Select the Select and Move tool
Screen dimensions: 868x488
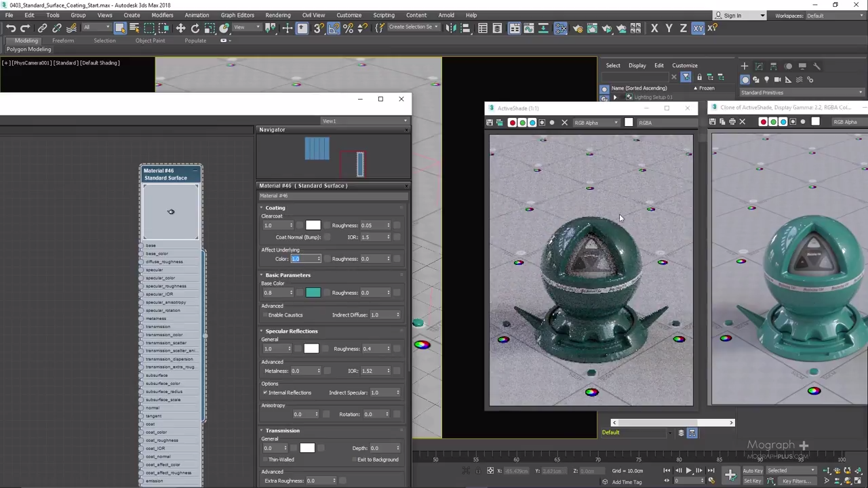[x=180, y=28]
